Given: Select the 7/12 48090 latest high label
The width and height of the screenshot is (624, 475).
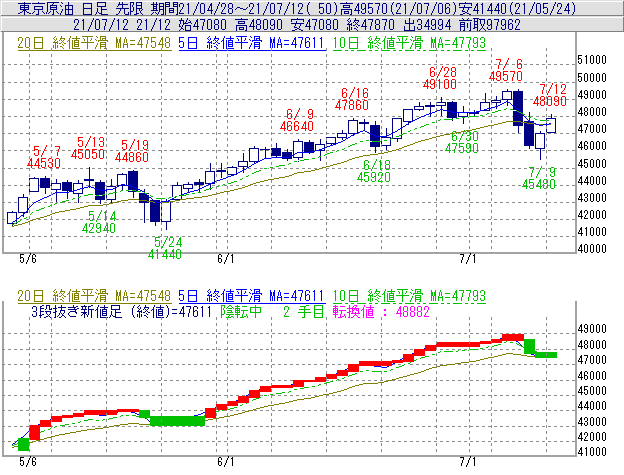Looking at the screenshot, I should pyautogui.click(x=550, y=95).
